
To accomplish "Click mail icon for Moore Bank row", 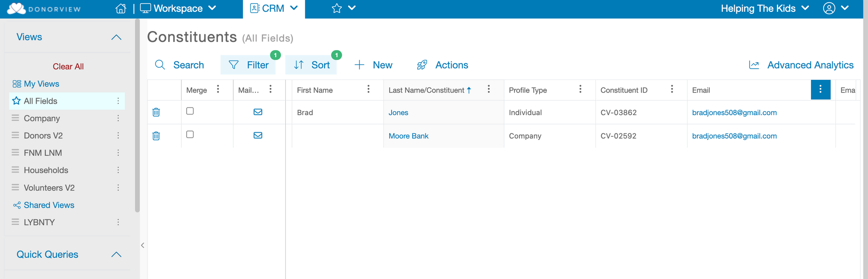I will pyautogui.click(x=258, y=135).
